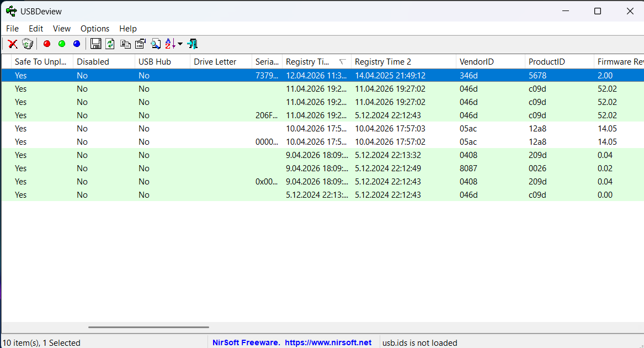Click the truncated cell 12.04.2026 11:3...
644x348 pixels.
coord(316,75)
